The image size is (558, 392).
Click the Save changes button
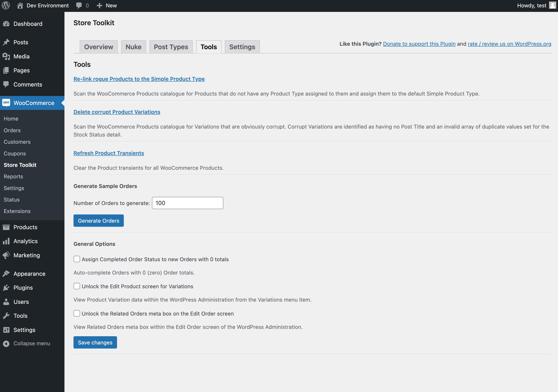[95, 342]
